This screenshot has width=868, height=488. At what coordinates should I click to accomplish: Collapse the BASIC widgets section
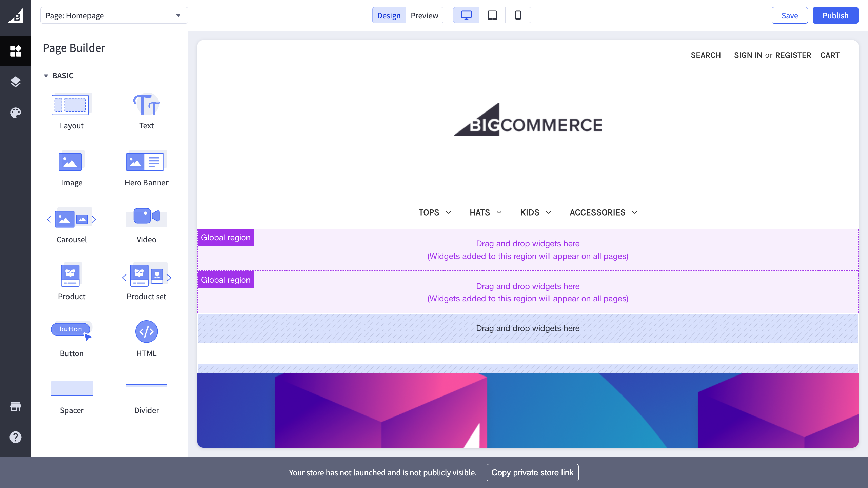coord(46,76)
